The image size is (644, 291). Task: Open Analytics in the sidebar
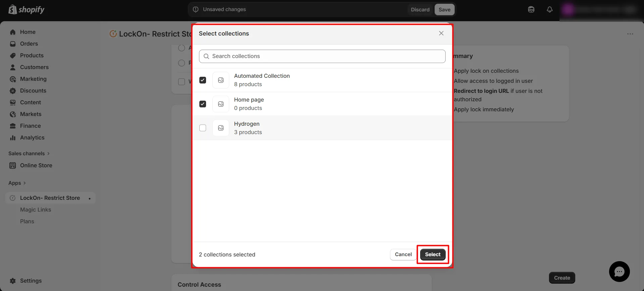click(x=32, y=137)
